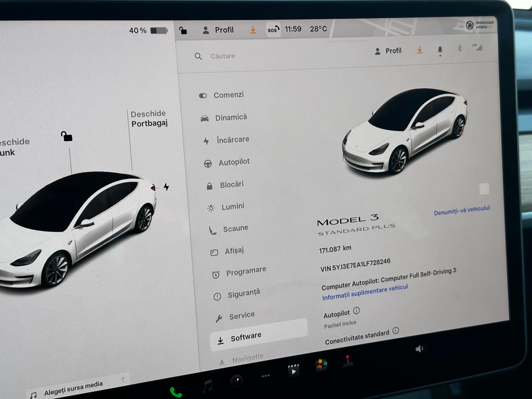The width and height of the screenshot is (532, 399).
Task: Tap the LTE signal strength icon
Action: (x=477, y=48)
